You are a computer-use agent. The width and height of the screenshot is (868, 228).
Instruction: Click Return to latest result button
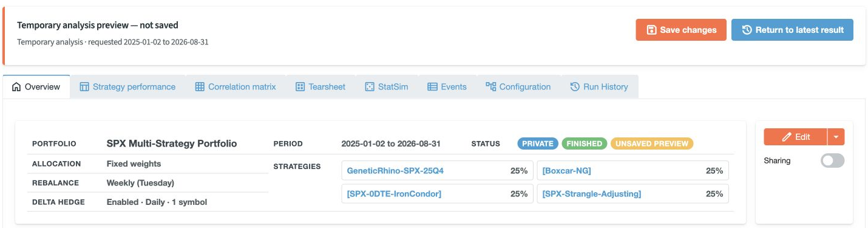point(792,30)
